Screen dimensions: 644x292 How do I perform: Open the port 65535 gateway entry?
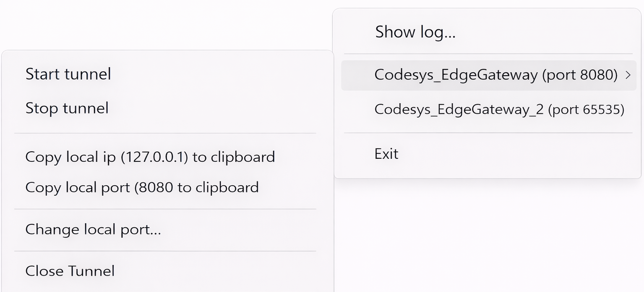point(499,110)
